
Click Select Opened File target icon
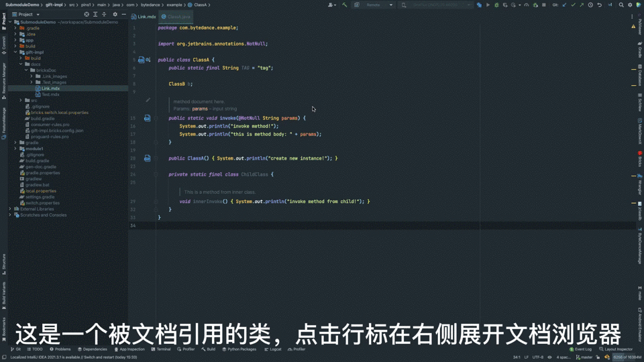[x=87, y=14]
